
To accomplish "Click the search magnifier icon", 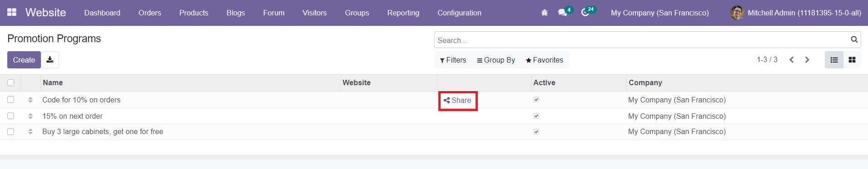I will click(x=854, y=40).
